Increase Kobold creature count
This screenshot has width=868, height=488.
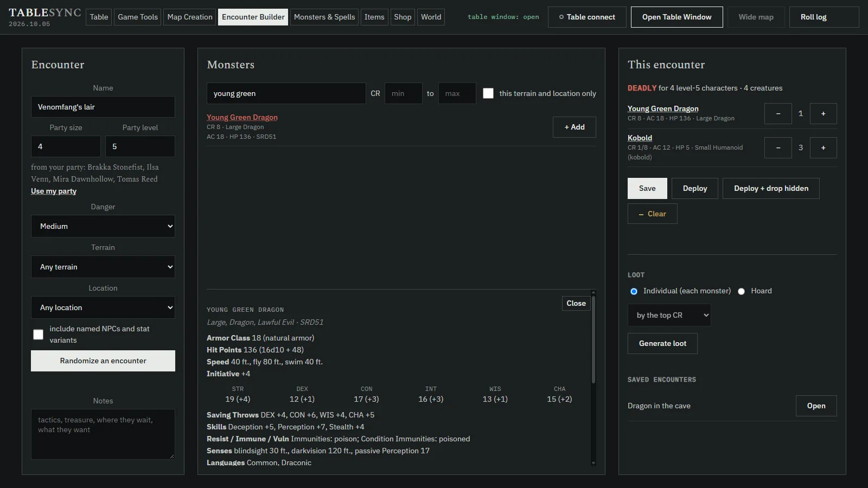(x=823, y=147)
